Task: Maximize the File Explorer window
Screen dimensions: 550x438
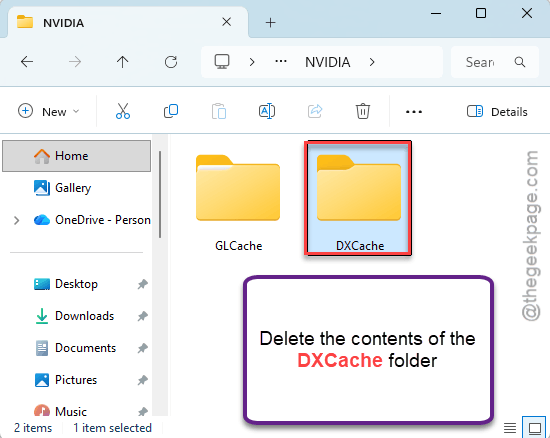Action: click(x=481, y=13)
